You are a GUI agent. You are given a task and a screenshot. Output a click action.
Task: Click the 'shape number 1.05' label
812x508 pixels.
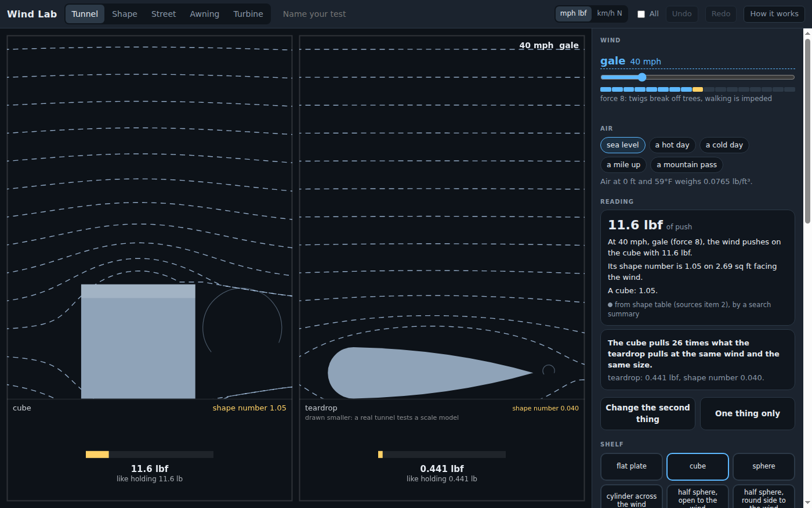(249, 408)
